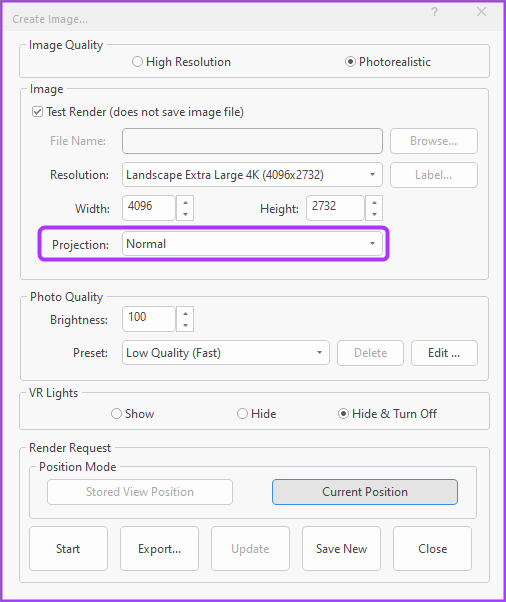Uncheck the Test Render checkbox
The width and height of the screenshot is (506, 602).
37,112
